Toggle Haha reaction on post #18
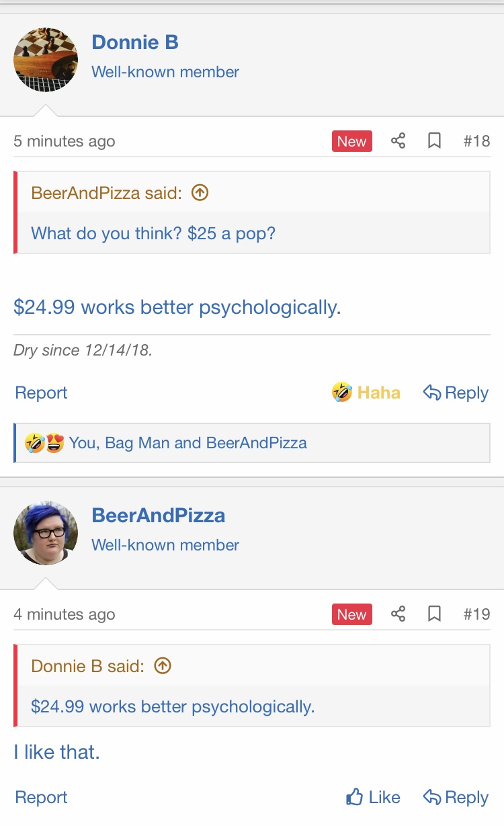The height and width of the screenshot is (826, 504). pyautogui.click(x=366, y=393)
